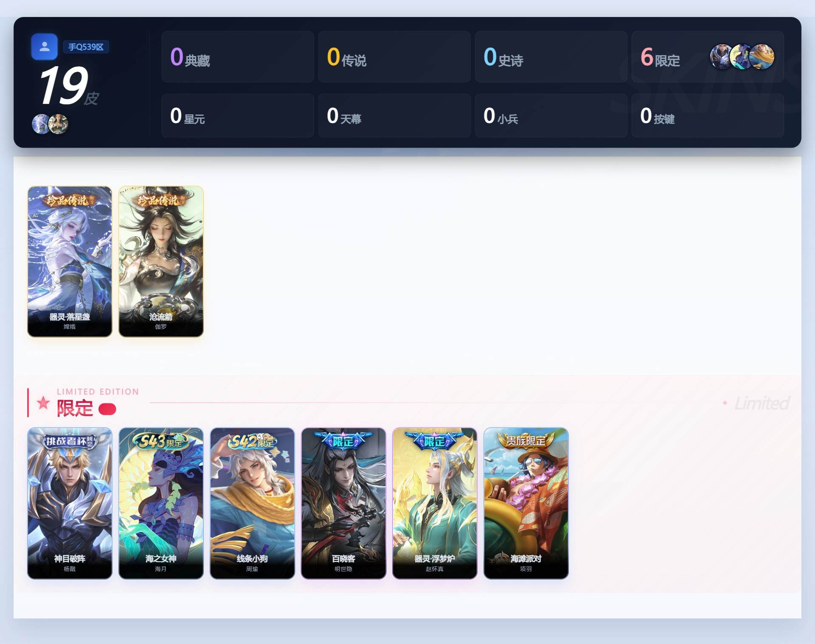Image resolution: width=815 pixels, height=644 pixels.
Task: Click the 赵怀真 hero name
Action: coord(435,569)
